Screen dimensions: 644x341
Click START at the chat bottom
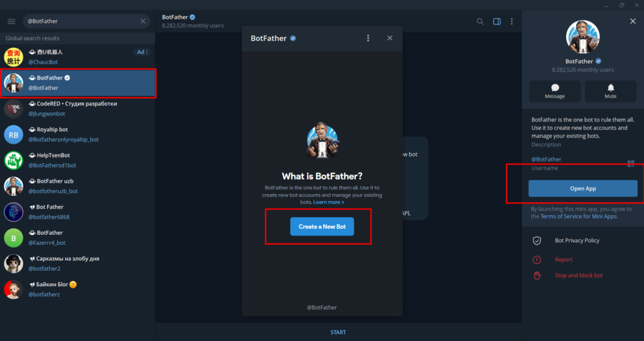(338, 332)
